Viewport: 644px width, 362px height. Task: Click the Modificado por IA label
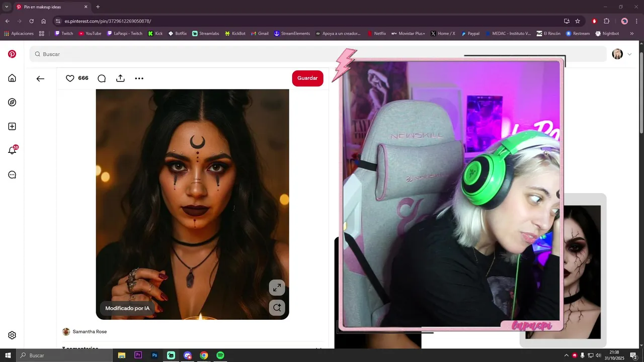pyautogui.click(x=127, y=308)
